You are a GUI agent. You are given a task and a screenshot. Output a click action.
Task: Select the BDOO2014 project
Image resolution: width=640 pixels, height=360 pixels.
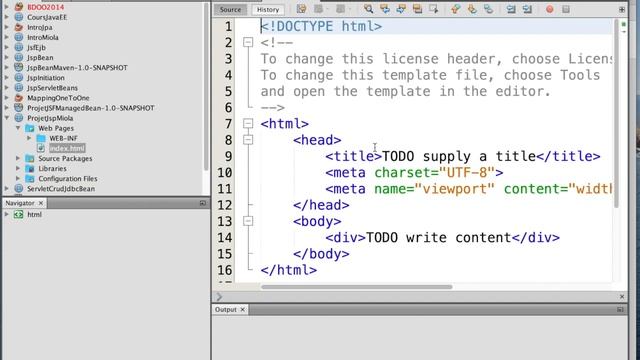click(x=45, y=7)
